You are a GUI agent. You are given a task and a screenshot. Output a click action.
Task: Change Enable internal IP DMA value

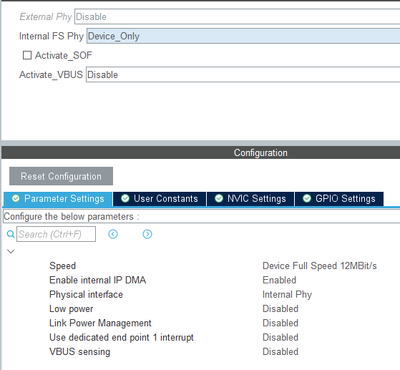tap(279, 280)
